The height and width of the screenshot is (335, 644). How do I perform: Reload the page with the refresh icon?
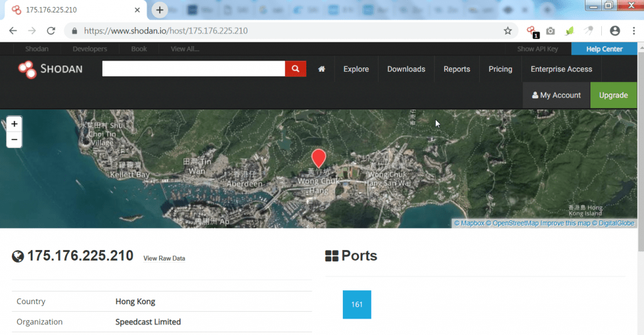tap(51, 31)
